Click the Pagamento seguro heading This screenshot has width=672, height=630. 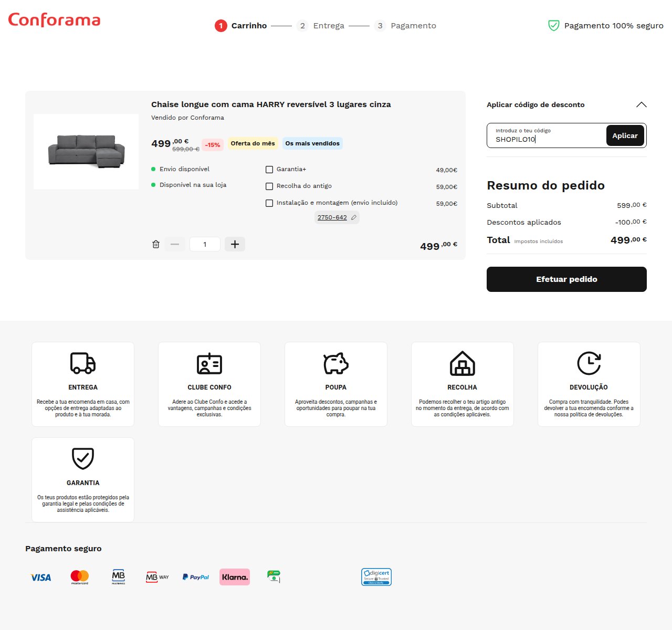tap(64, 549)
